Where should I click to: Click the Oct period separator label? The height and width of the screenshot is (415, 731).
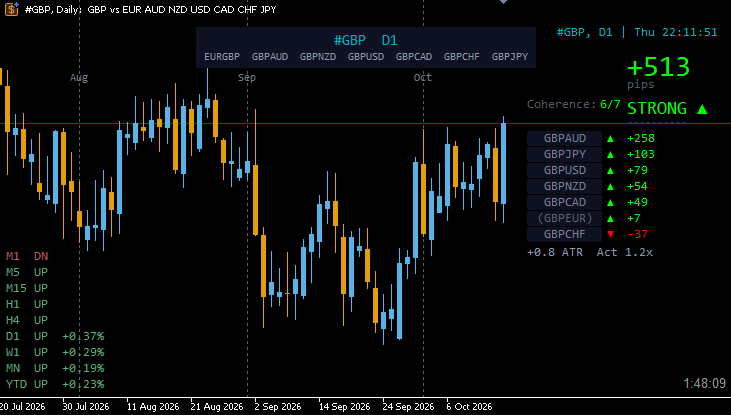[x=423, y=77]
